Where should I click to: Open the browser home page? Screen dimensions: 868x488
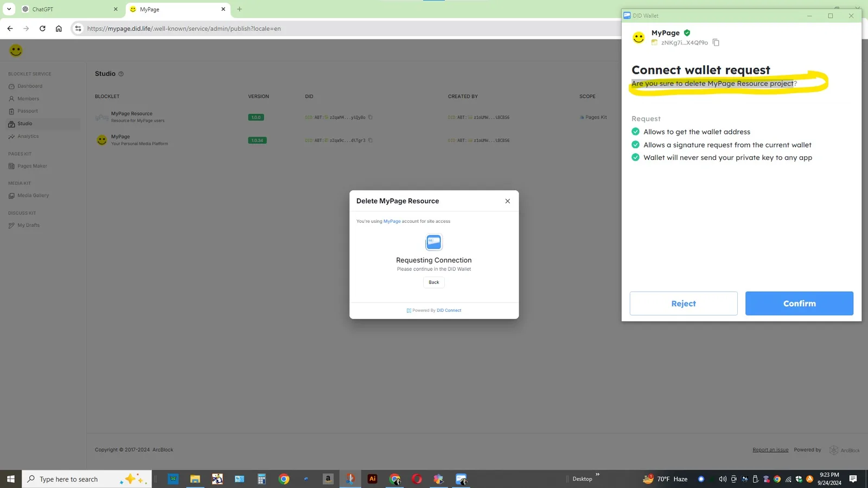click(x=59, y=29)
